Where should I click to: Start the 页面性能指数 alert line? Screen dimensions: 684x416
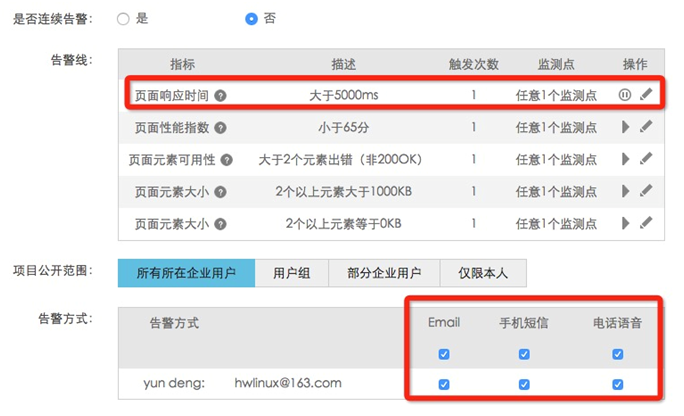pos(626,128)
